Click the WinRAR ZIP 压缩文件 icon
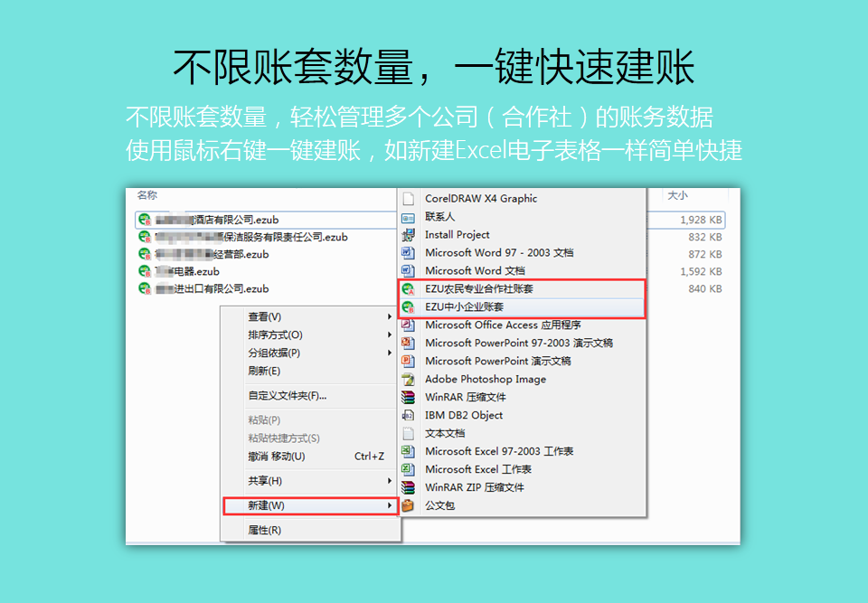Viewport: 868px width, 603px height. pyautogui.click(x=409, y=487)
